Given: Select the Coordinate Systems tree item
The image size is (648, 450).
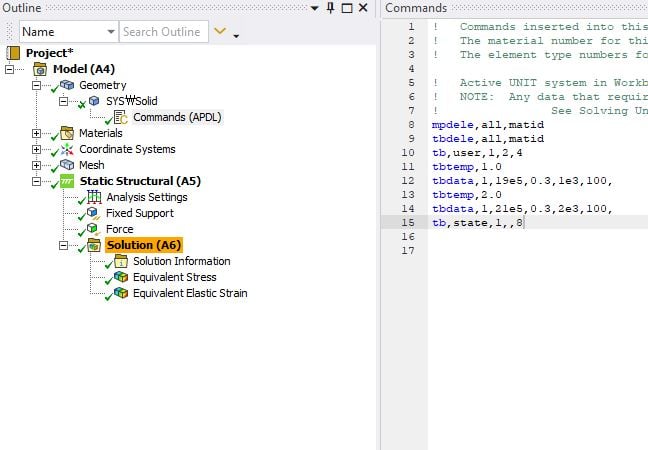Looking at the screenshot, I should pos(127,149).
